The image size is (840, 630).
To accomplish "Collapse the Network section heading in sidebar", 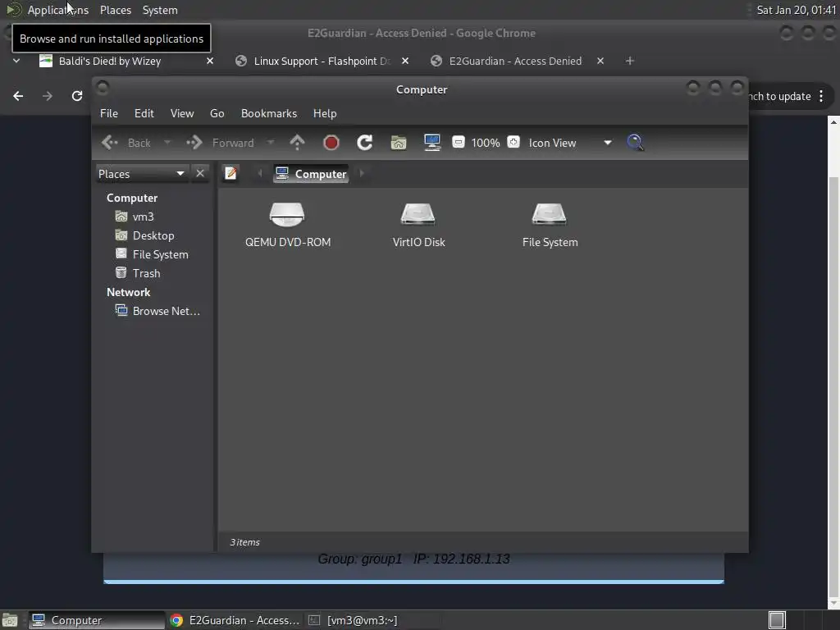I will (x=129, y=293).
